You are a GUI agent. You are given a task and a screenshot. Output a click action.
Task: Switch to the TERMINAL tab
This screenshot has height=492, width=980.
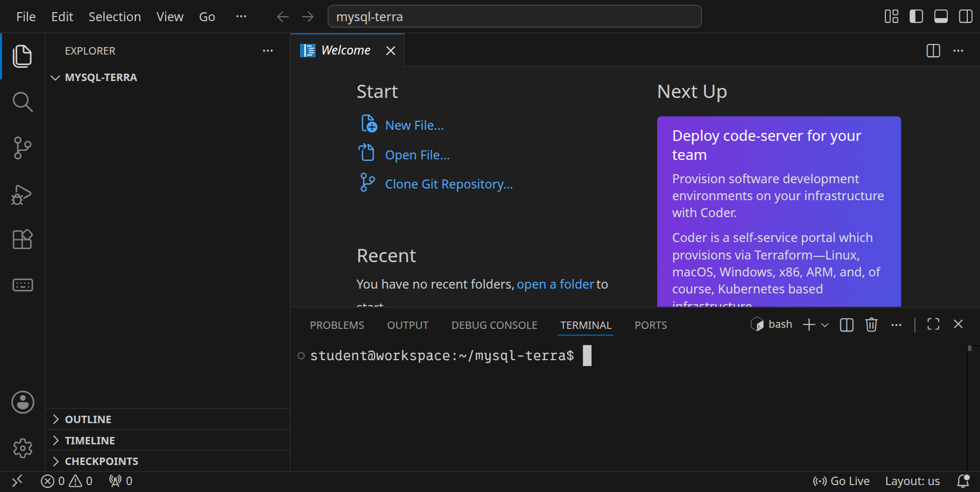pos(586,325)
